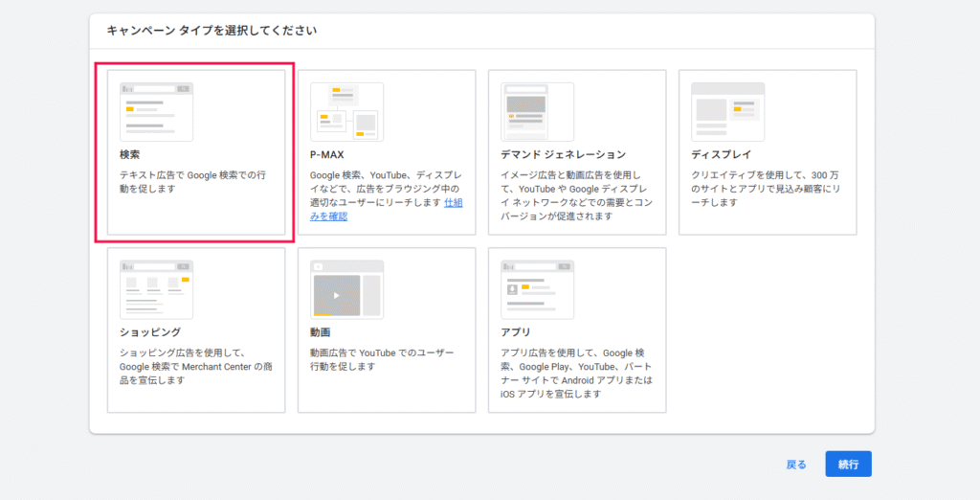The width and height of the screenshot is (980, 500).
Task: Click the 検索 campaign illustration icon
Action: coord(156,112)
